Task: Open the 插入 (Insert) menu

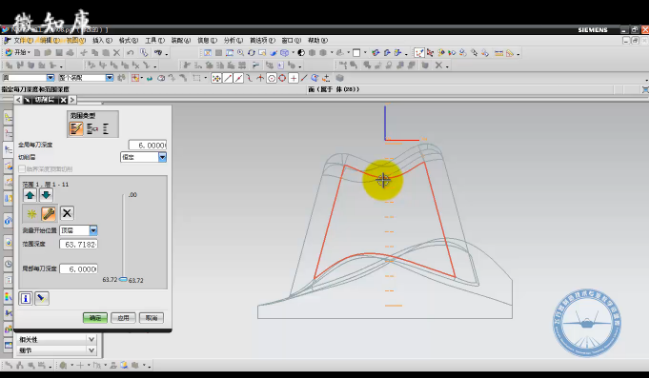Action: 102,41
